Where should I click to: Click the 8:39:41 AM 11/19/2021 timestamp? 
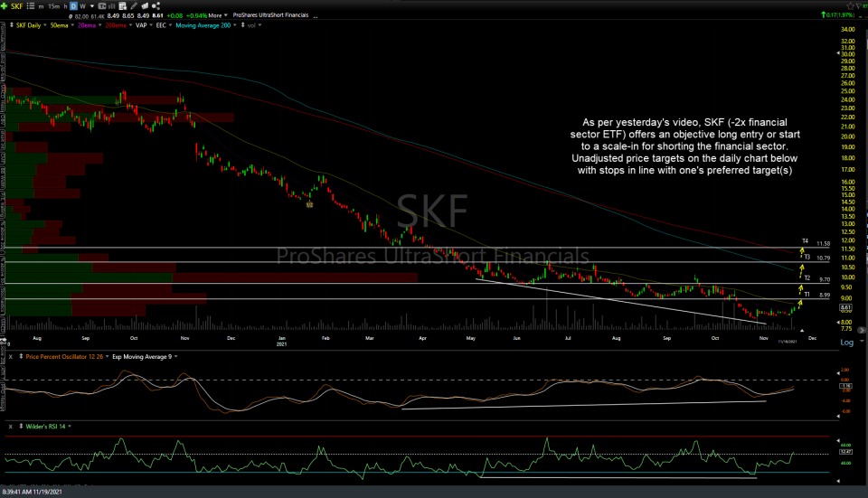33,492
